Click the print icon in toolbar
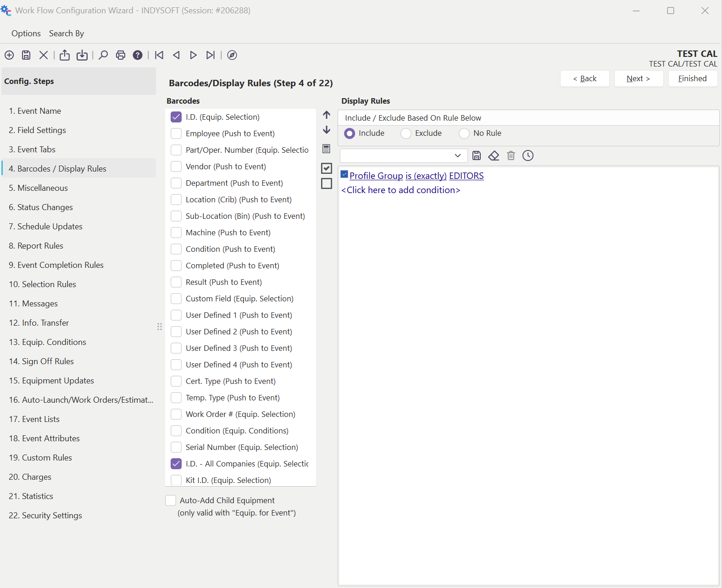The height and width of the screenshot is (588, 722). [x=121, y=55]
